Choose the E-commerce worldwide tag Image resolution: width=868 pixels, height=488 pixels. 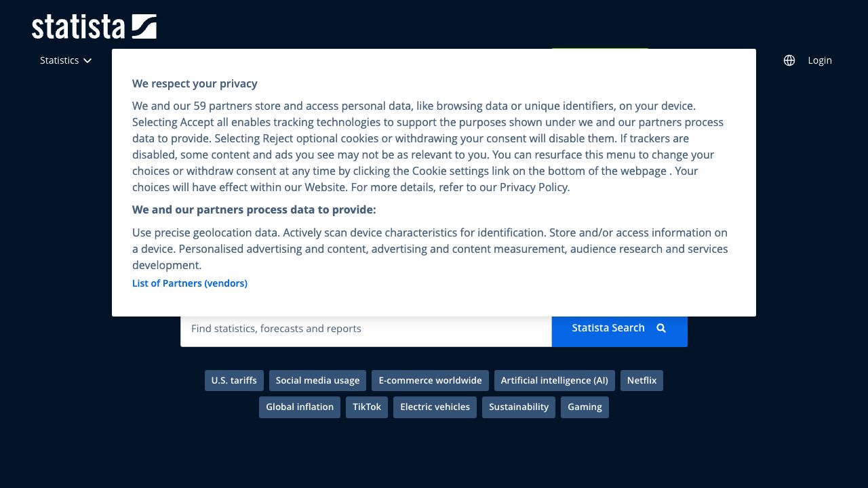[x=430, y=380]
